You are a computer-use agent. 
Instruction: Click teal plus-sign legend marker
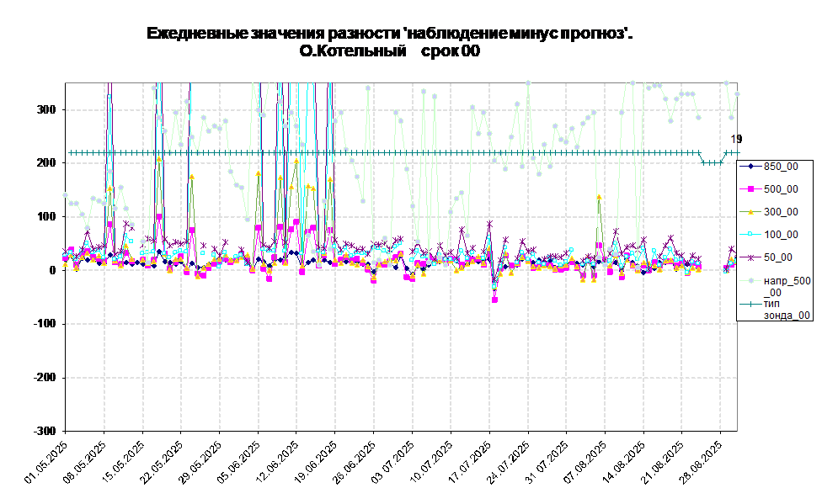pyautogui.click(x=750, y=304)
